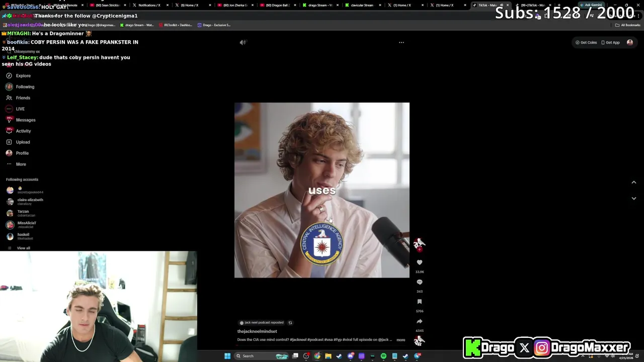The image size is (644, 362).
Task: Click the Messages icon with badge
Action: [x=9, y=120]
